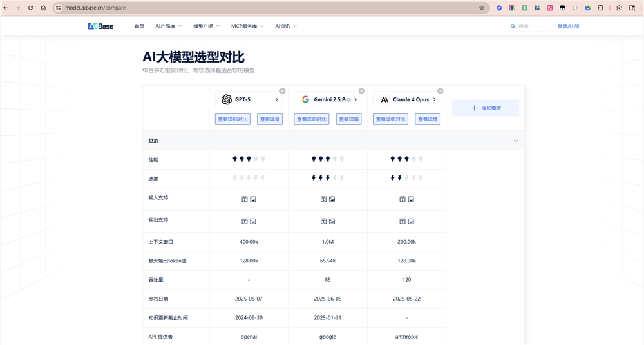Remove Claude 4 Opus from comparison
644x345 pixels.
pyautogui.click(x=440, y=91)
